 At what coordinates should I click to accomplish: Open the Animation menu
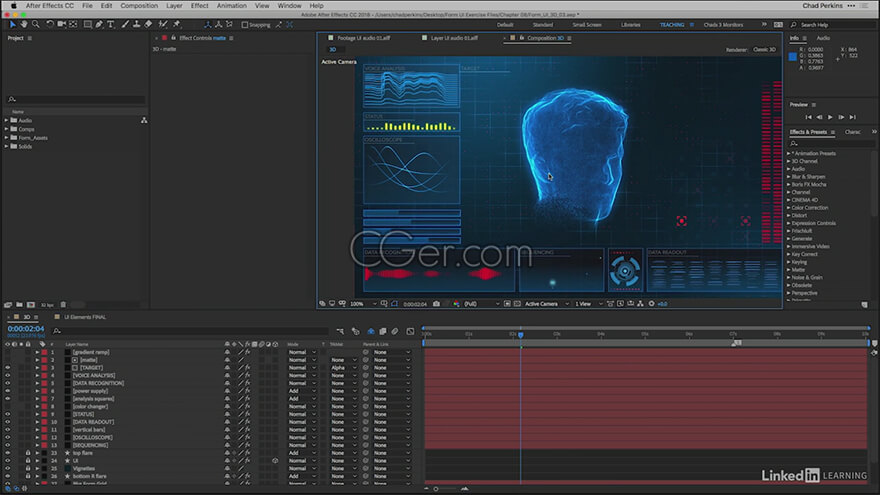coord(232,6)
